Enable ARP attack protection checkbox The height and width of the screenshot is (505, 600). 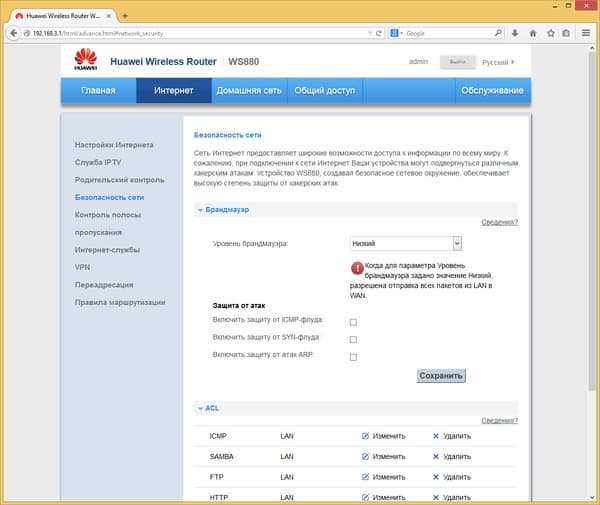353,357
